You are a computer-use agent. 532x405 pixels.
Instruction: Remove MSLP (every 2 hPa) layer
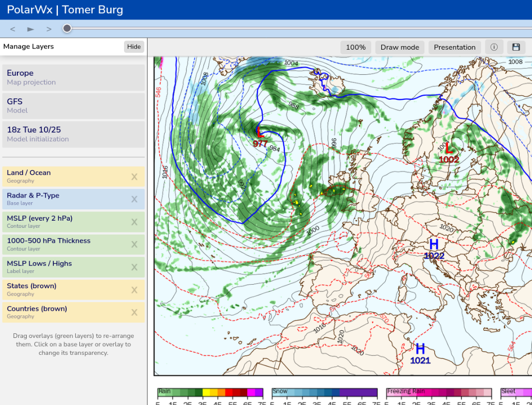click(134, 222)
